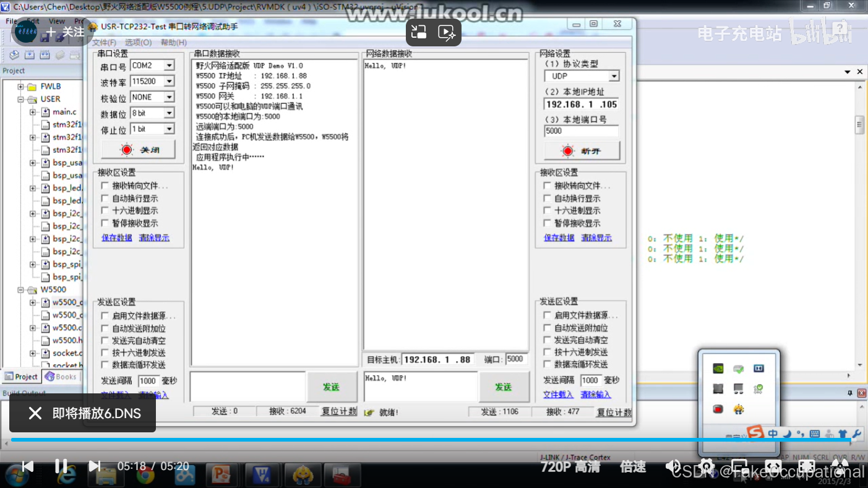Open the 停止位 1 bit dropdown

[169, 129]
